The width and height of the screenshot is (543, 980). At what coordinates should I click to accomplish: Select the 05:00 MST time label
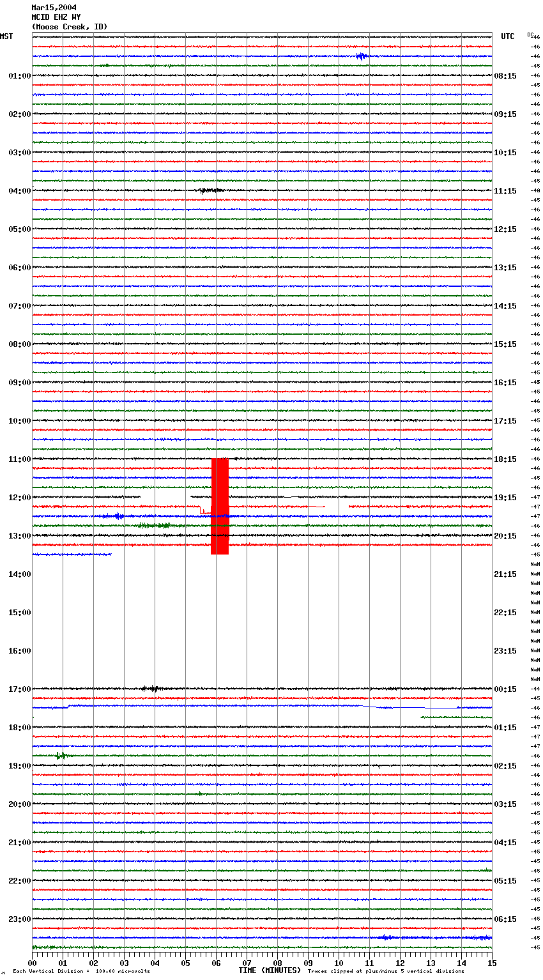[20, 229]
